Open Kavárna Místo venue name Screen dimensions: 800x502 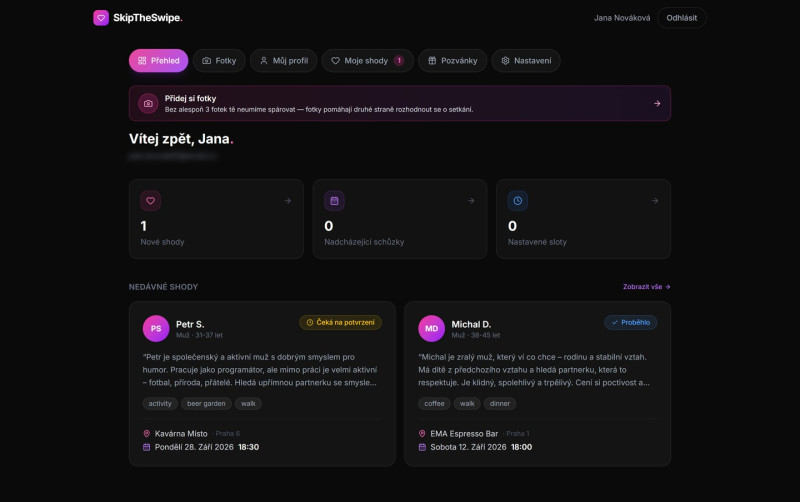coord(181,434)
